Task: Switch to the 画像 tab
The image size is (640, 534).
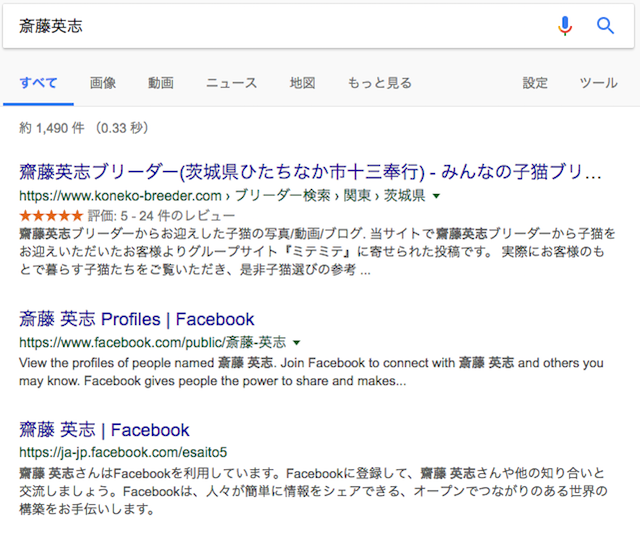Action: click(103, 83)
